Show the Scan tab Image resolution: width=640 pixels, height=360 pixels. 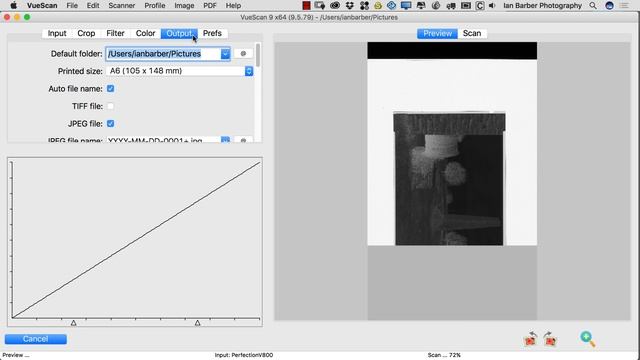coord(472,33)
